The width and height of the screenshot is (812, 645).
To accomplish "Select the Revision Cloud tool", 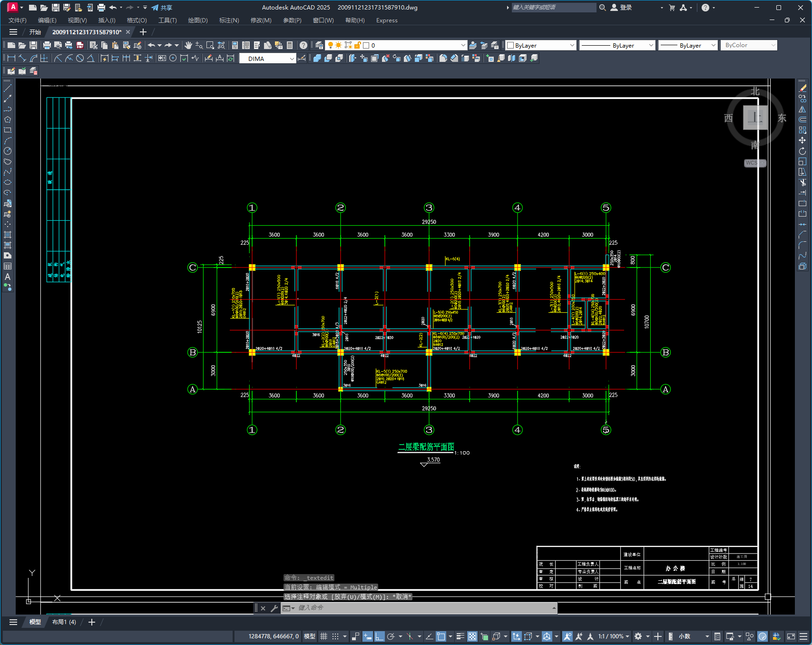I will (x=8, y=161).
